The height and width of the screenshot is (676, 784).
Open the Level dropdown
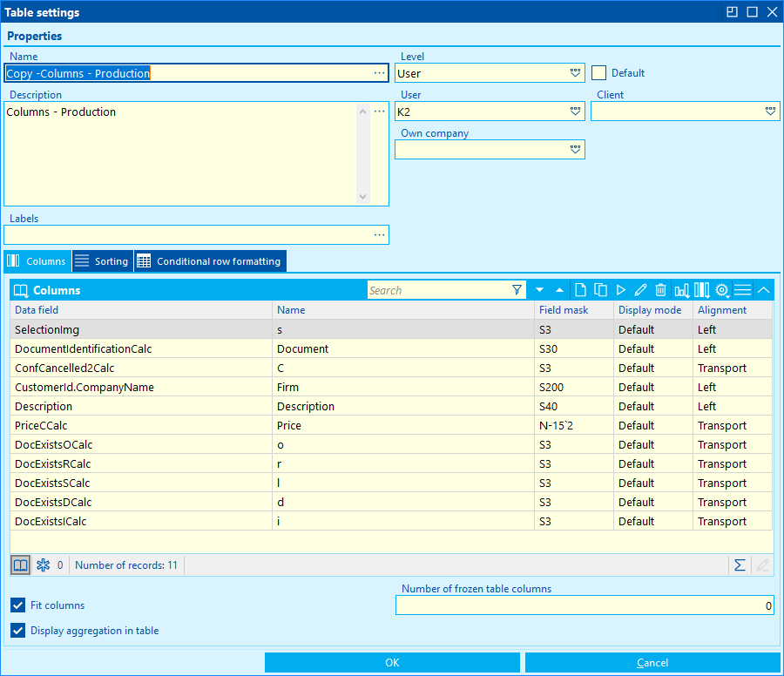point(575,74)
